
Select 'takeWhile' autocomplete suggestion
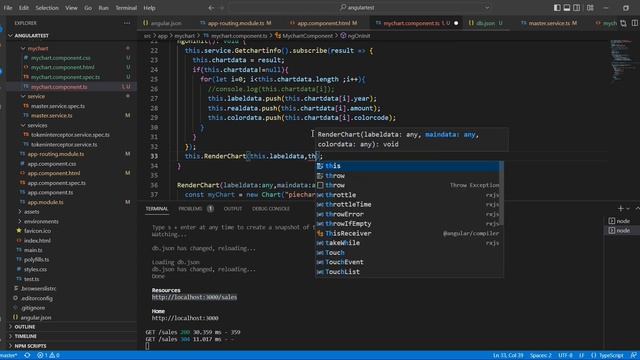[x=408, y=243]
